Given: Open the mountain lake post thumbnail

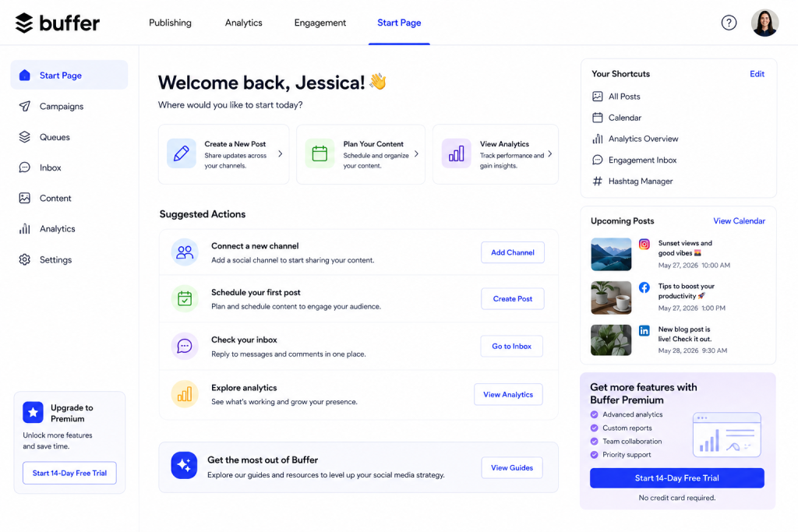Looking at the screenshot, I should 611,254.
